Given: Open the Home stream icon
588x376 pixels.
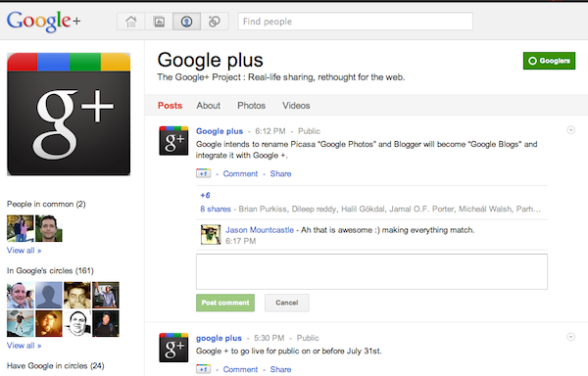Looking at the screenshot, I should (131, 22).
